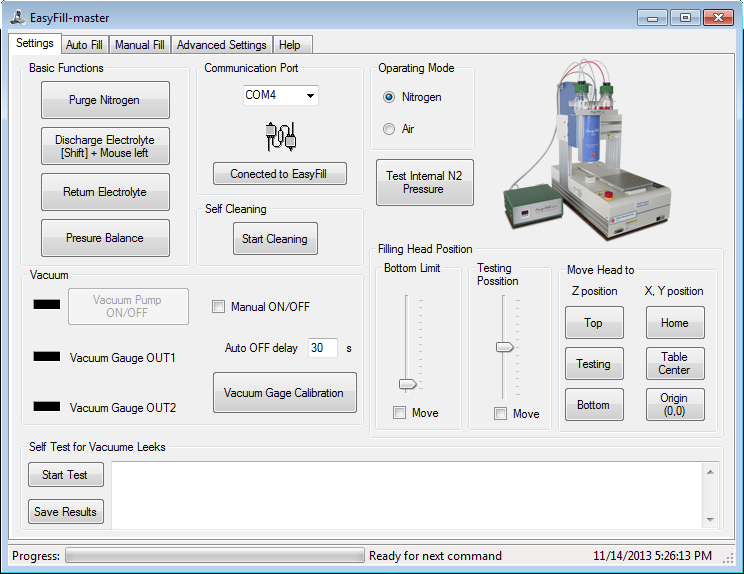Click the 'Vacuum Gauge OUT2' label
The height and width of the screenshot is (574, 744).
tap(123, 408)
